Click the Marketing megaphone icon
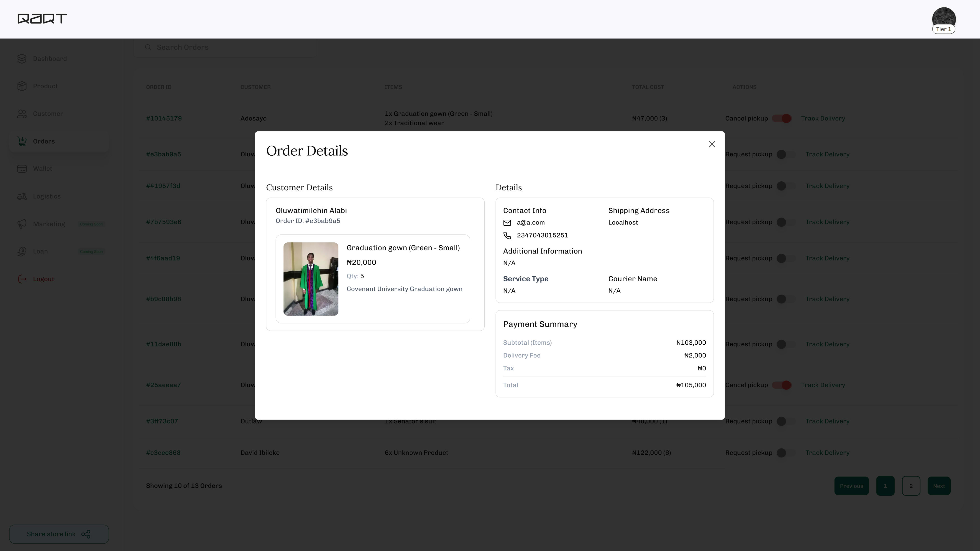Screen dimensions: 980x551 pos(22,224)
